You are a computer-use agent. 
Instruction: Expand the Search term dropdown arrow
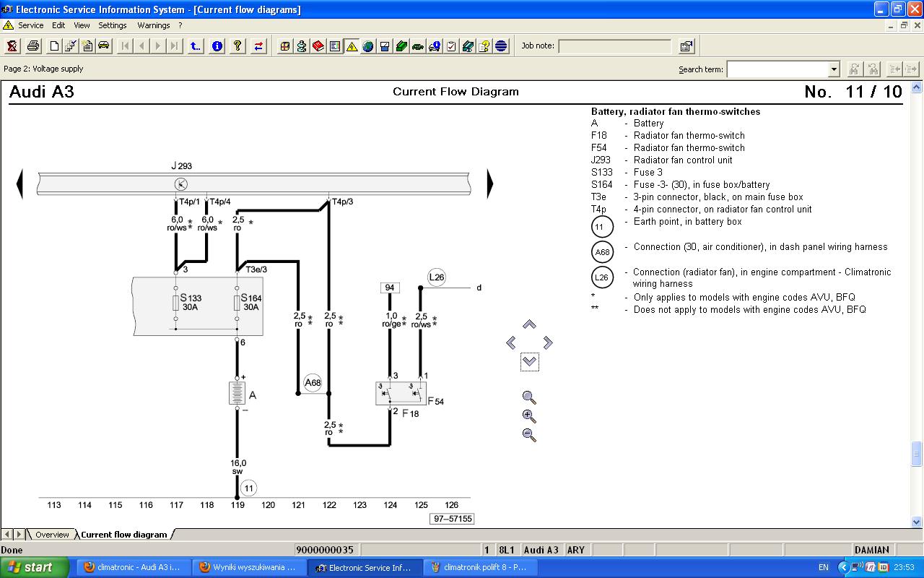(x=834, y=69)
